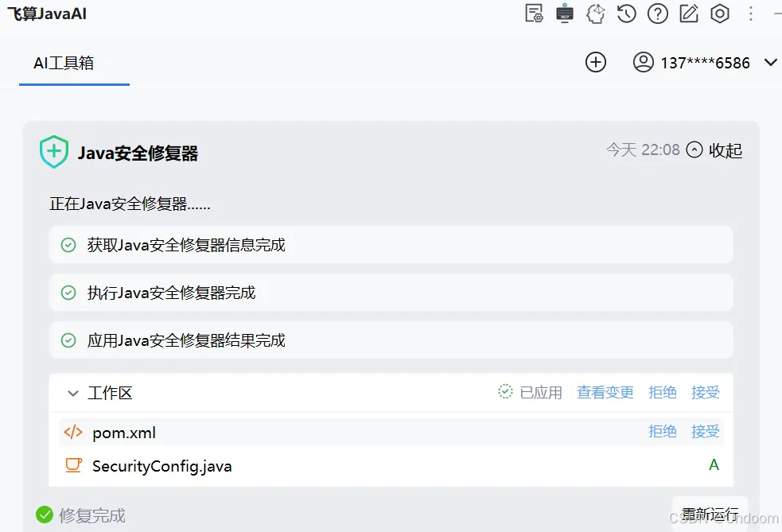Reject changes for pom.xml
The width and height of the screenshot is (782, 532).
663,431
